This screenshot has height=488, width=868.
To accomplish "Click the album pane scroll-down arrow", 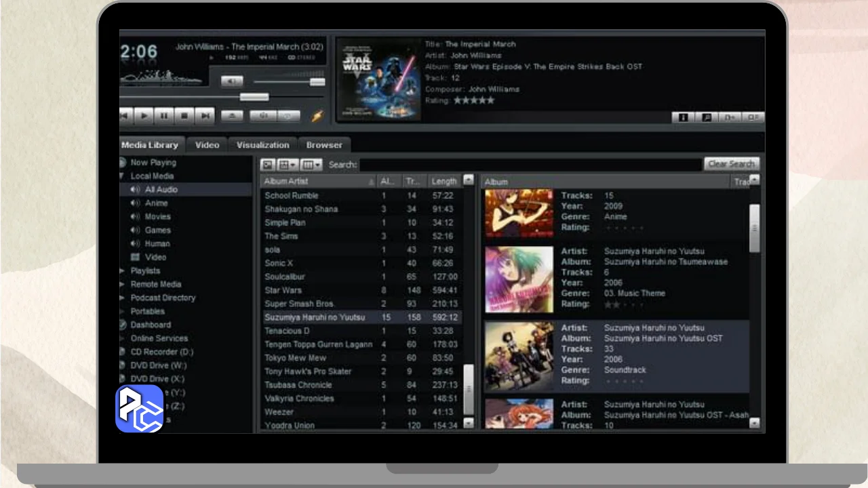I will point(755,423).
